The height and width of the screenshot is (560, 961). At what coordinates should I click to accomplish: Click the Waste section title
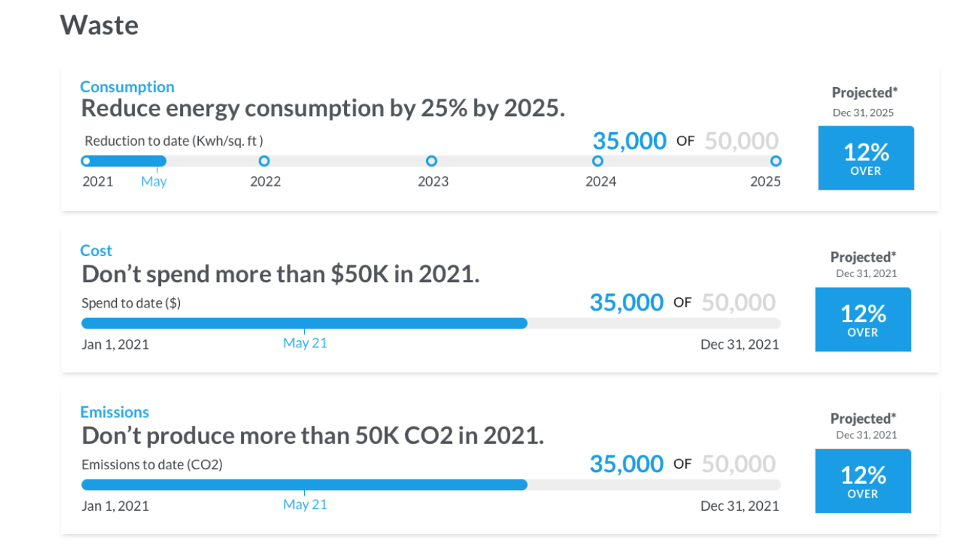99,25
